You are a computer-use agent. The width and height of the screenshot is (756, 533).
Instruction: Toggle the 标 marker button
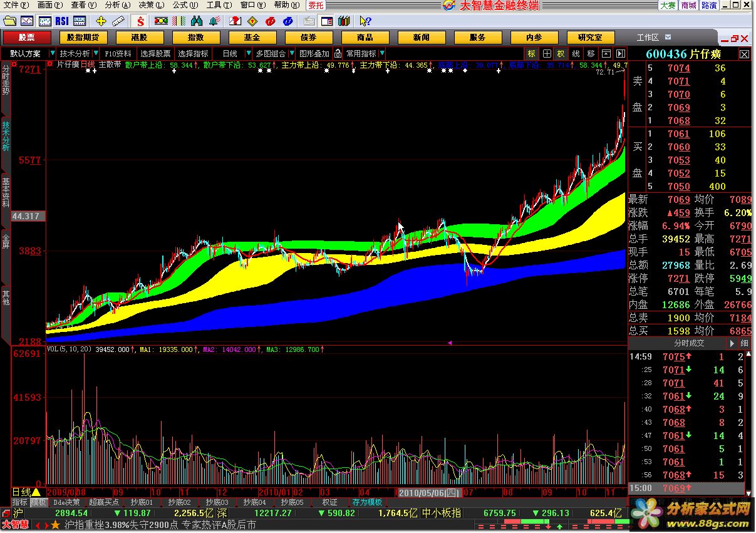[532, 53]
